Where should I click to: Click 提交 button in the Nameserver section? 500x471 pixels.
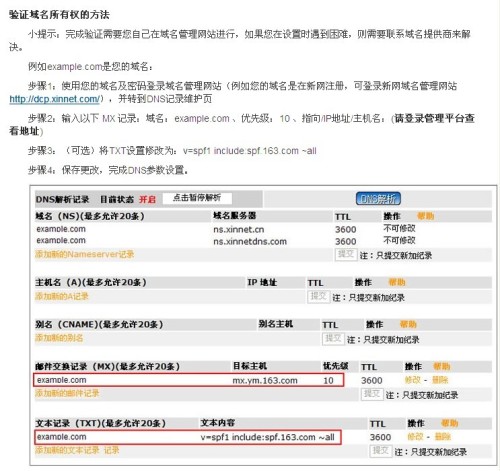point(346,255)
